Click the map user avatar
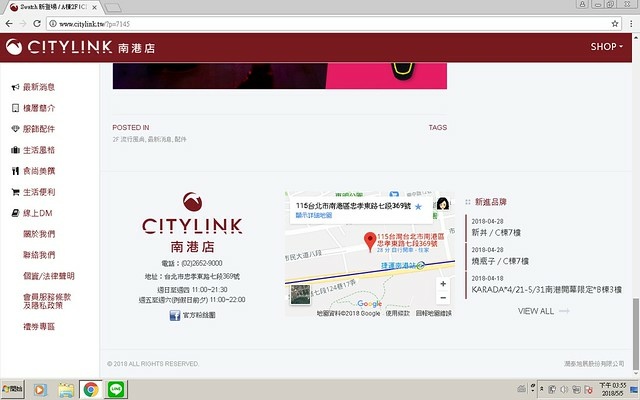The width and height of the screenshot is (640, 400). point(443,203)
